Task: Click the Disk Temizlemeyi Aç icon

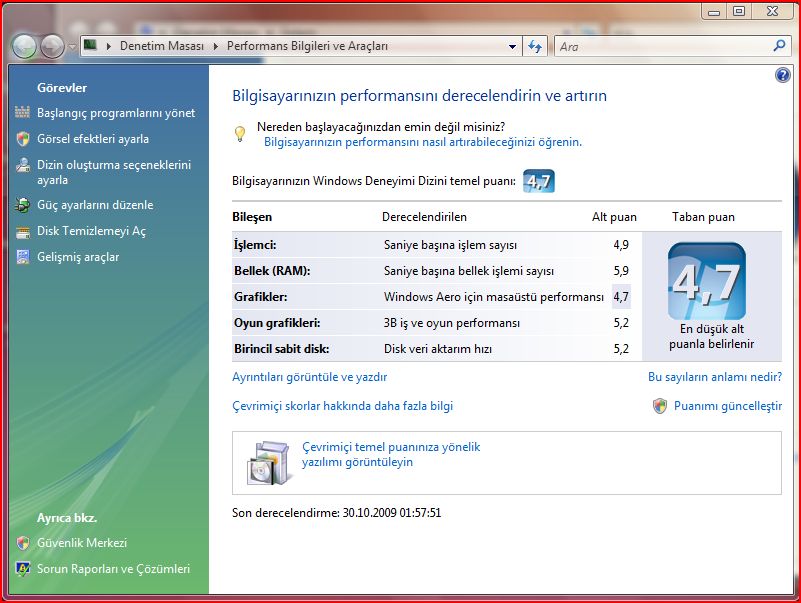Action: click(22, 233)
